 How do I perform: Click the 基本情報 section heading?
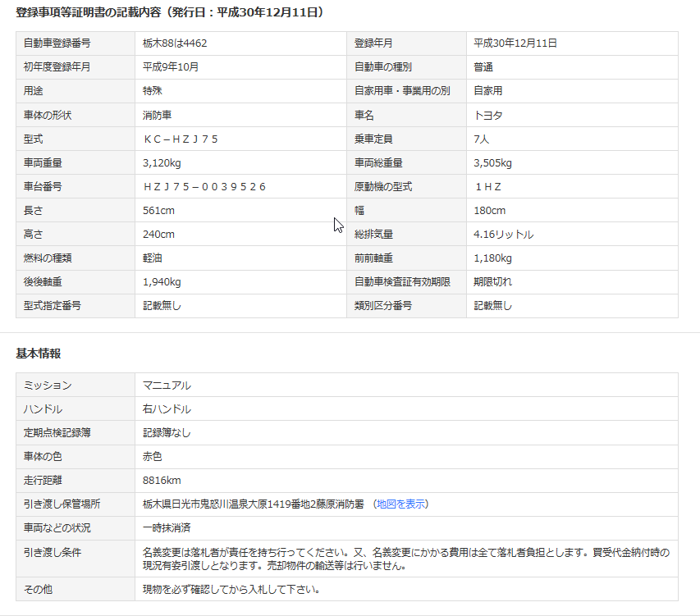coord(39,354)
